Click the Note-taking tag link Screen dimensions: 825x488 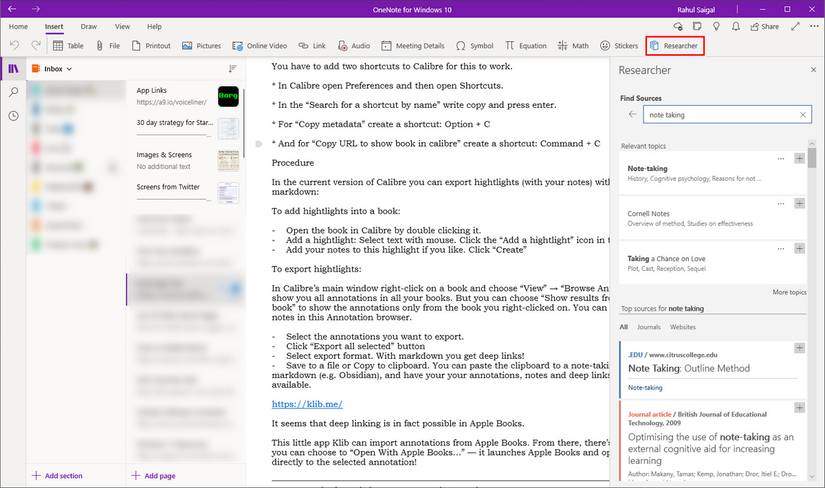tap(645, 387)
